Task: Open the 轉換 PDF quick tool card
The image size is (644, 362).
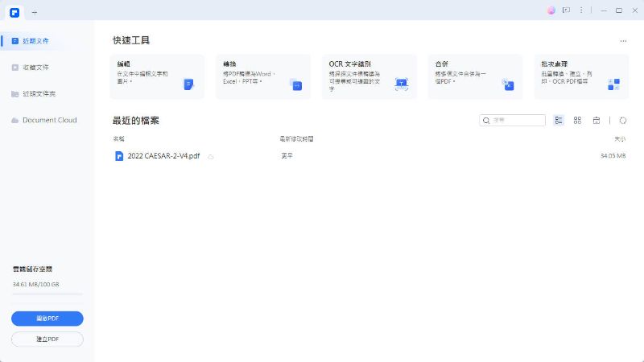Action: [x=263, y=76]
